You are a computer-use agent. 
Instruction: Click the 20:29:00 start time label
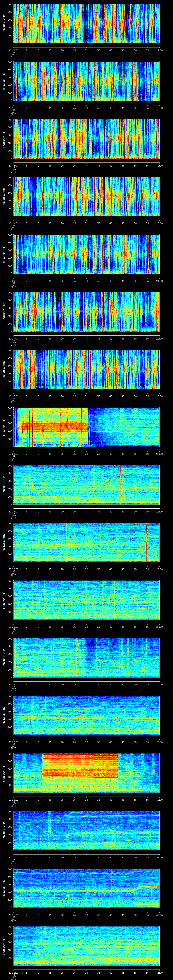point(14,800)
